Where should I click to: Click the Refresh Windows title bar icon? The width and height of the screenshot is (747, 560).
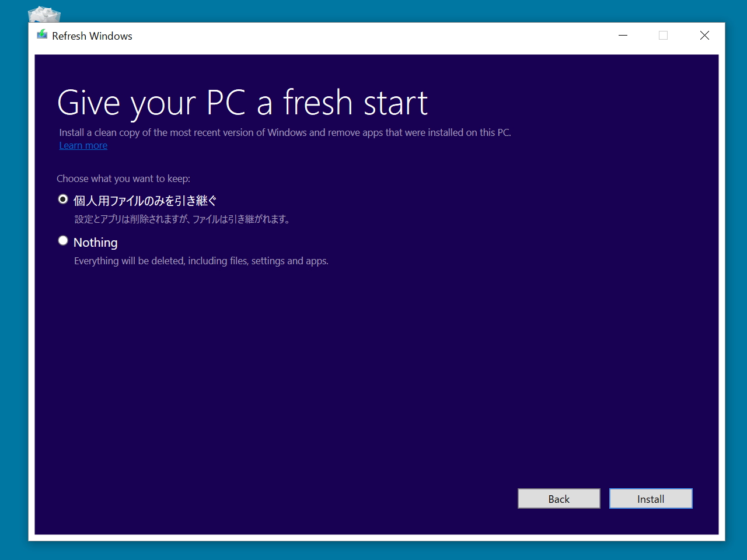click(42, 35)
